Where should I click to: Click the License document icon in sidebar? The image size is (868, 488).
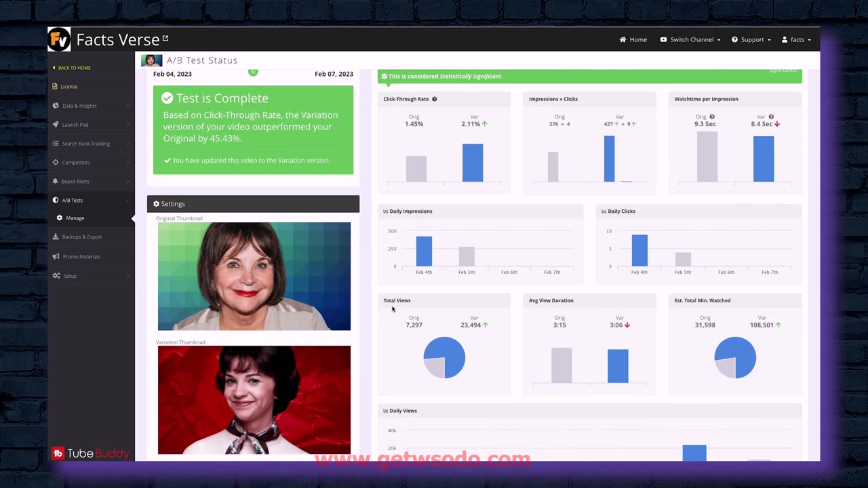pyautogui.click(x=55, y=86)
